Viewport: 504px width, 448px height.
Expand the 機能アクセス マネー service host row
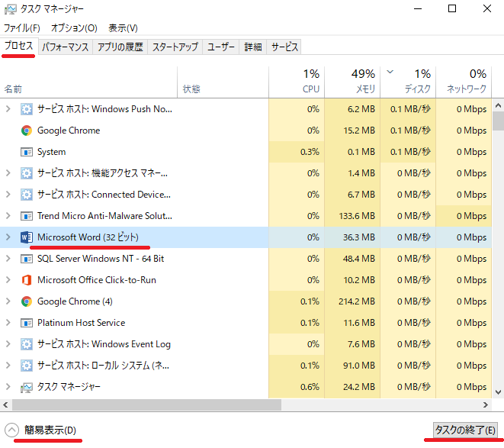pyautogui.click(x=8, y=172)
